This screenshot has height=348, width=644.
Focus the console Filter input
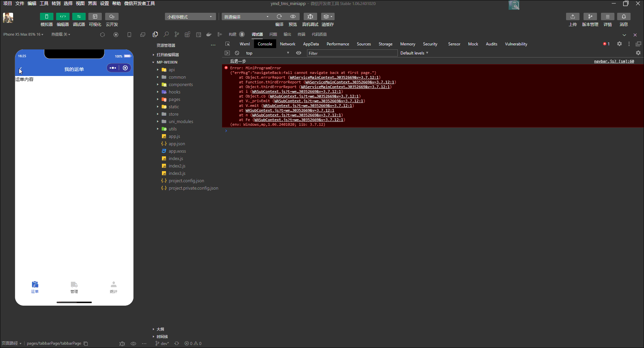tap(352, 53)
